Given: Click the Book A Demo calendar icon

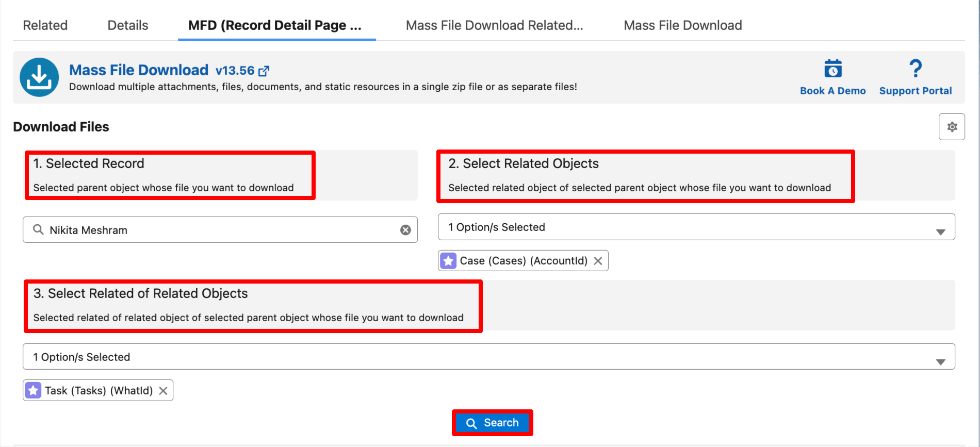Looking at the screenshot, I should (x=833, y=69).
